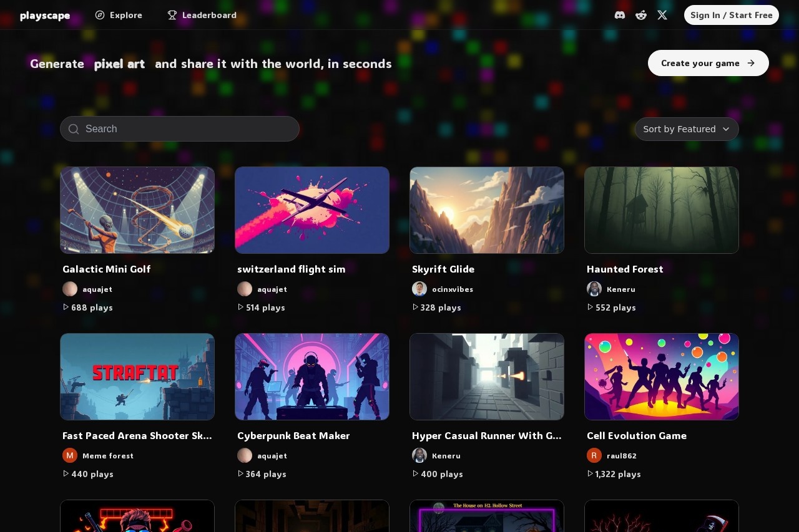Image resolution: width=799 pixels, height=532 pixels.
Task: Focus the Search input field
Action: (187, 128)
